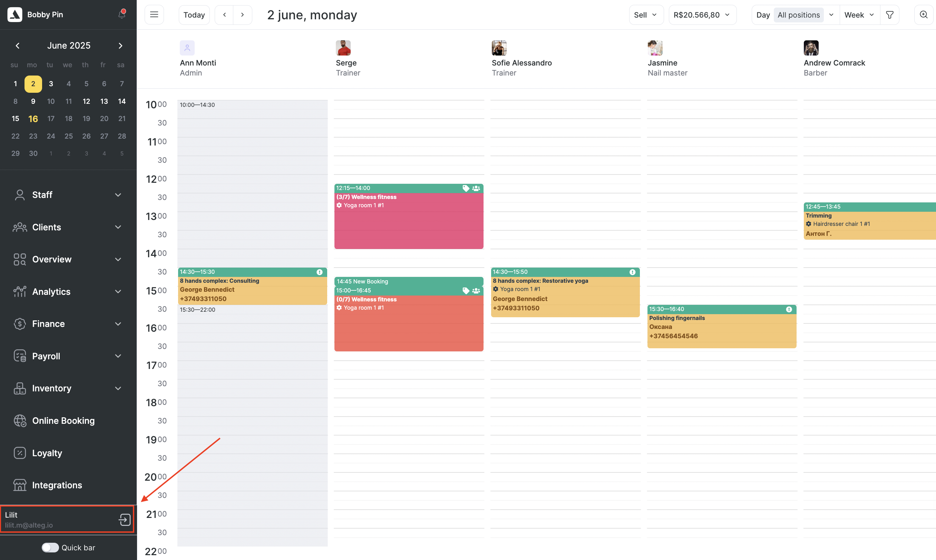Image resolution: width=936 pixels, height=560 pixels.
Task: Go to previous day arrow
Action: pyautogui.click(x=224, y=15)
